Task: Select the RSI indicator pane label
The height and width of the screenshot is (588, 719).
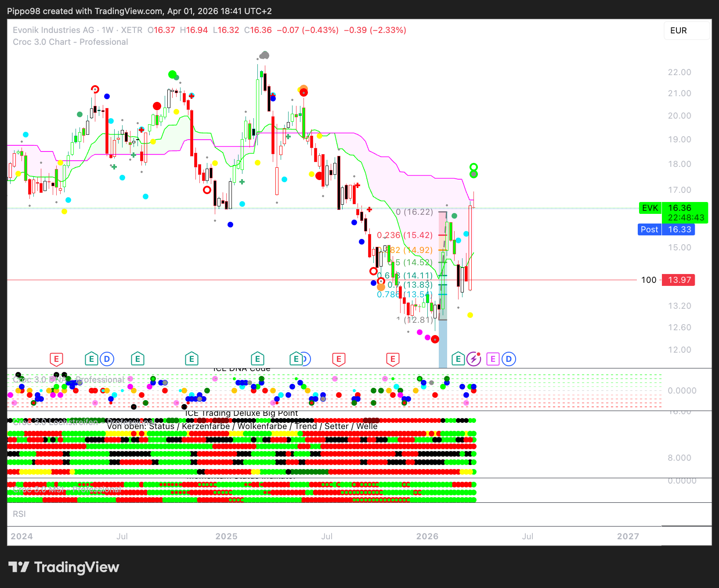Action: coord(19,514)
